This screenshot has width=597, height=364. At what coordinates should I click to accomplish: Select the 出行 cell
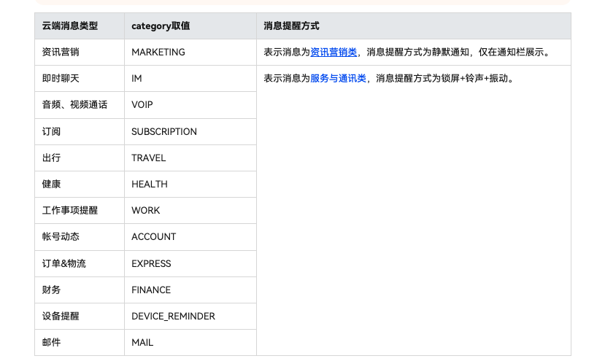click(80, 158)
